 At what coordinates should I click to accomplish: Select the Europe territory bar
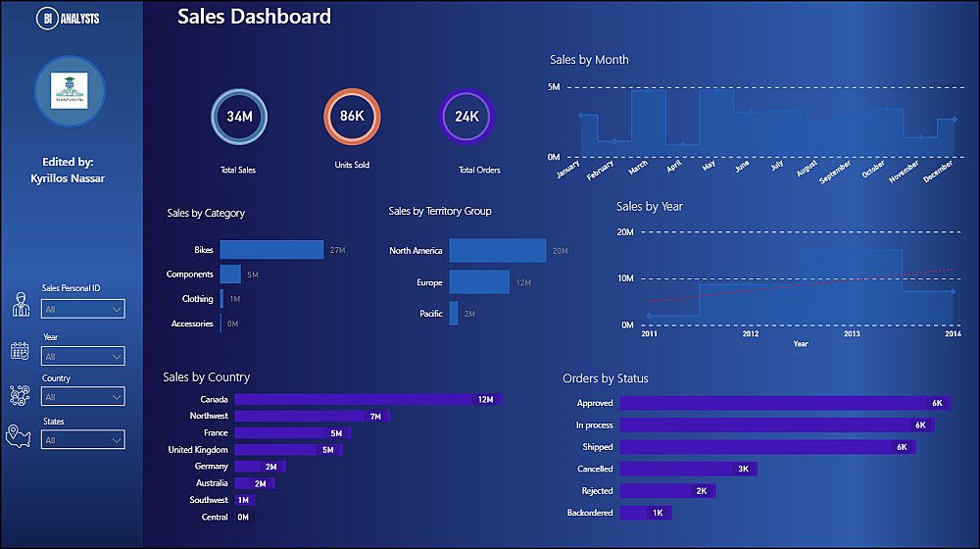[479, 282]
